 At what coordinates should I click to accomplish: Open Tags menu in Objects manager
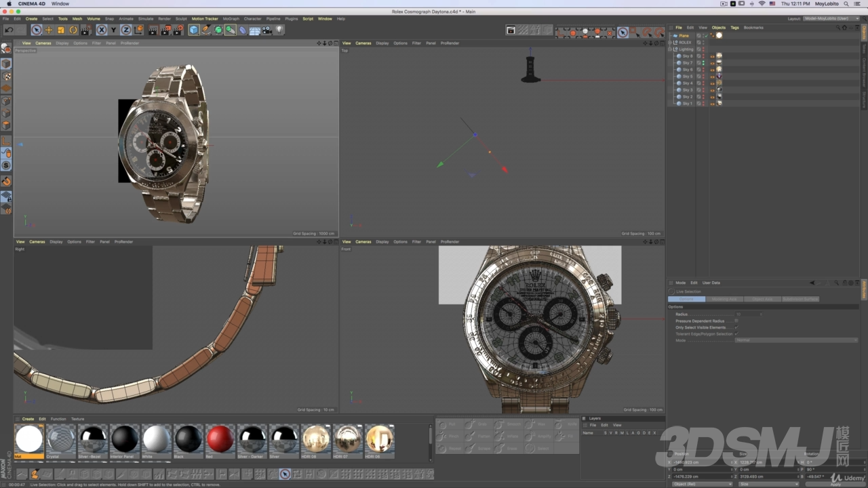[734, 28]
